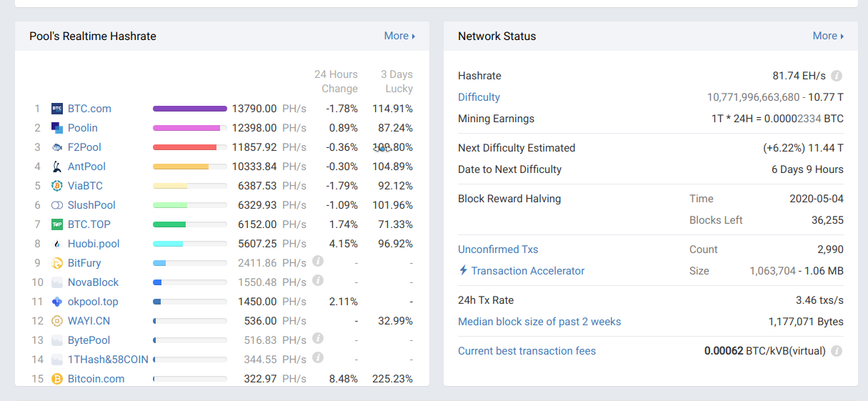Viewport: 868px width, 401px height.
Task: Open More in Network Status panel
Action: [828, 36]
